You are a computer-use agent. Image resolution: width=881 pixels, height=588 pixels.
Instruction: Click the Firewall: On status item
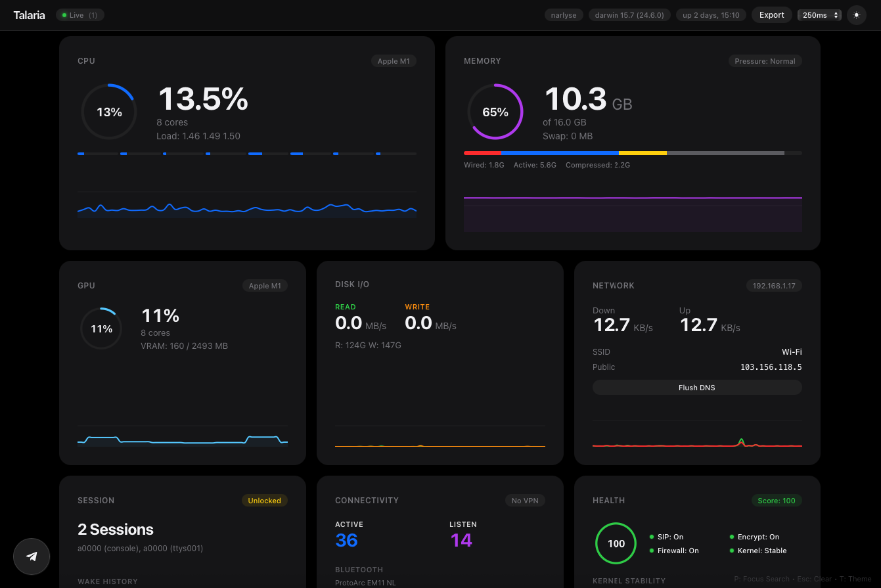click(674, 551)
